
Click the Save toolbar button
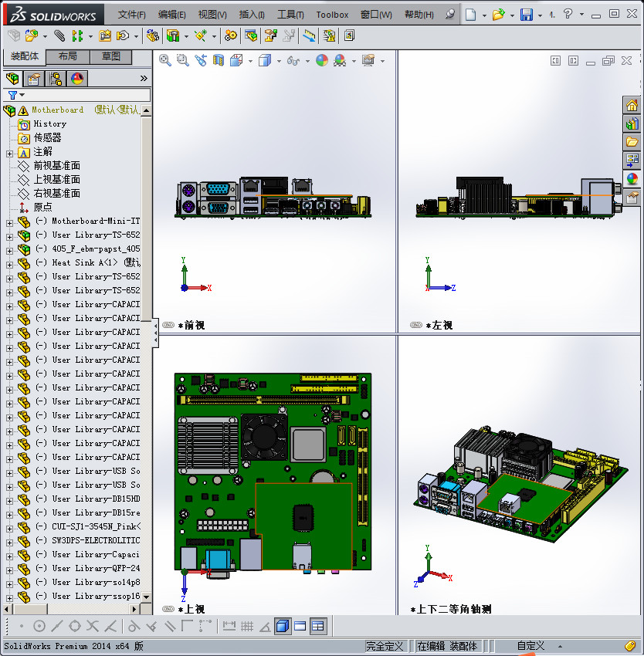coord(527,15)
